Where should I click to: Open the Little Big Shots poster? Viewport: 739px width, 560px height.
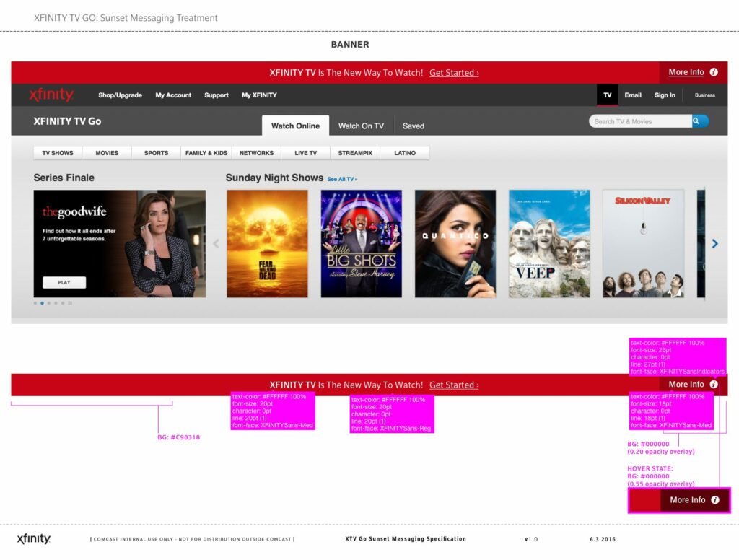point(362,243)
